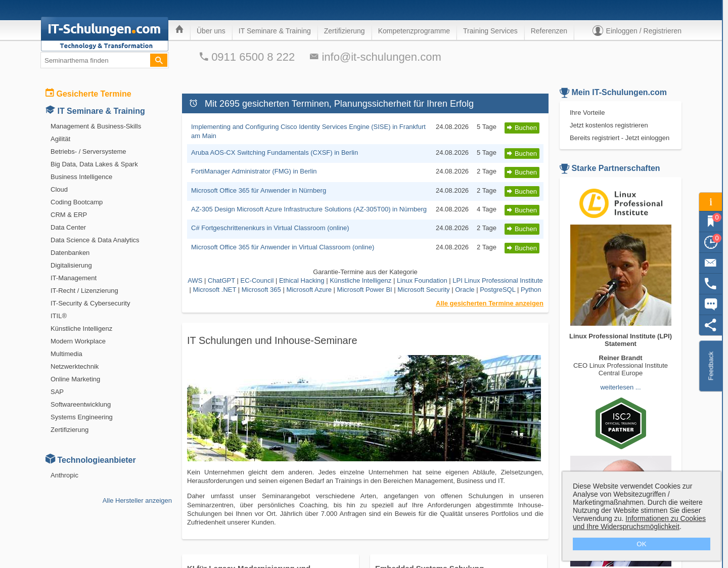Open the clock history sidebar icon

[710, 242]
